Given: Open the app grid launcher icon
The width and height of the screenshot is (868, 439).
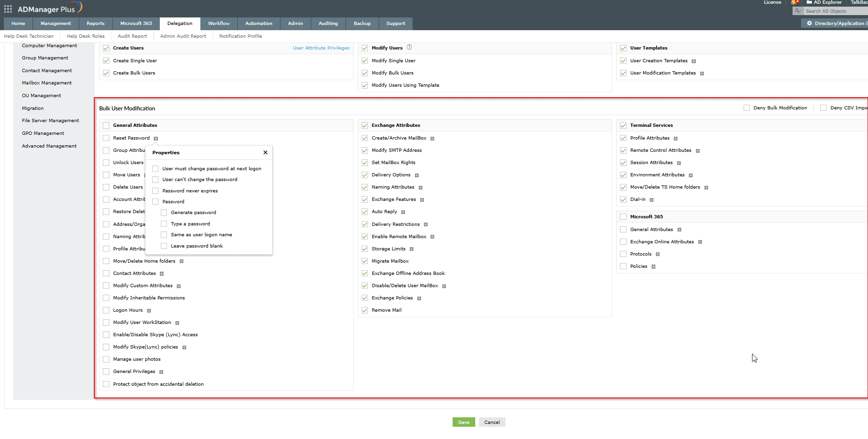Looking at the screenshot, I should point(8,9).
